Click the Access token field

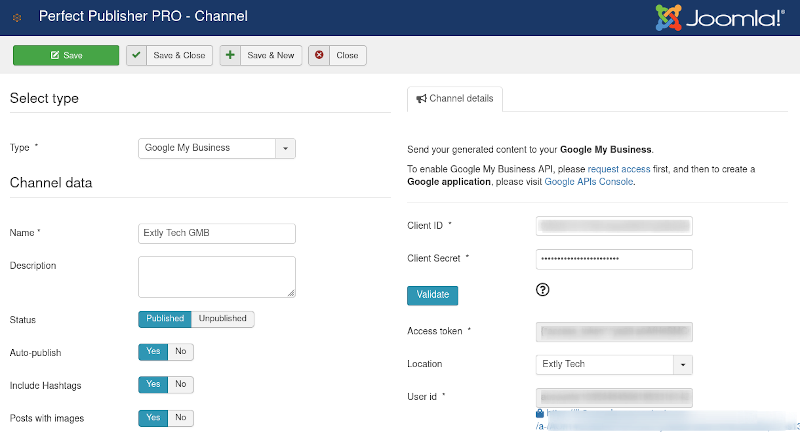coord(614,332)
